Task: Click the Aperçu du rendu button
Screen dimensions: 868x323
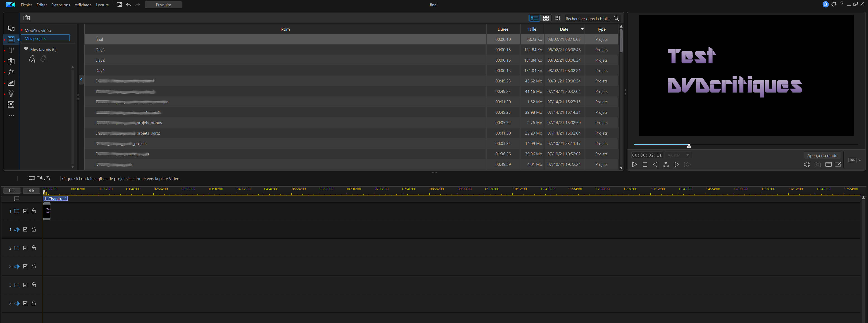Action: point(822,155)
